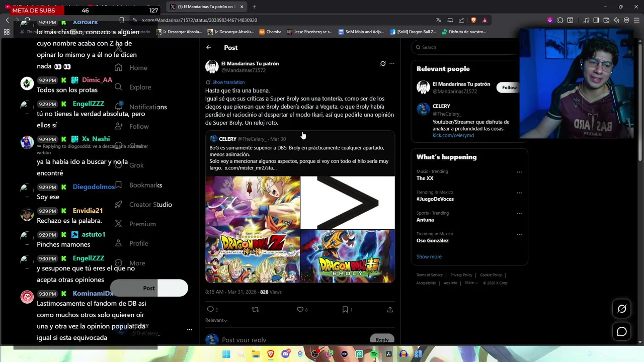644x362 pixels.
Task: Open Grok icon on the post header
Action: (383, 64)
